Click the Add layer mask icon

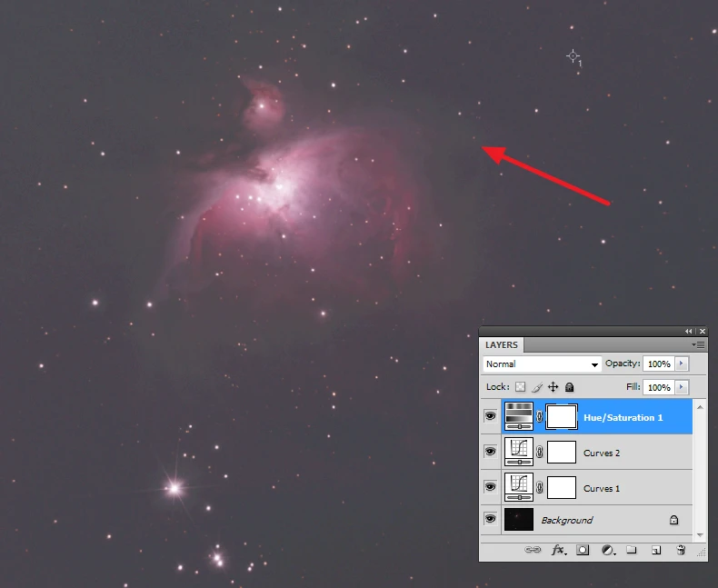(583, 550)
